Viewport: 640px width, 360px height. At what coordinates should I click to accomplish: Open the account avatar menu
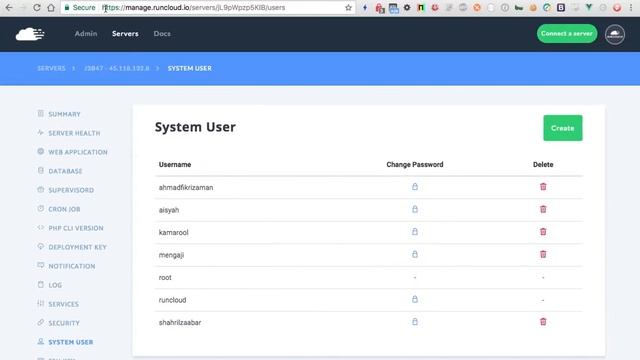coord(615,34)
